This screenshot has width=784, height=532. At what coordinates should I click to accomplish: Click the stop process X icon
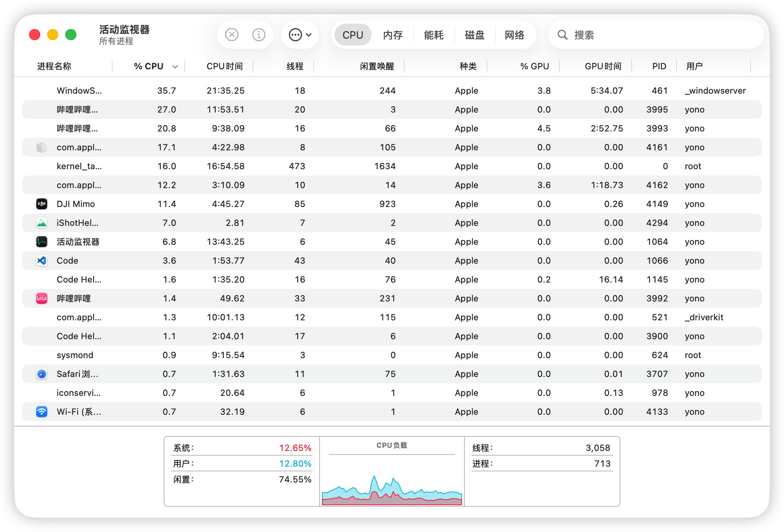pos(232,35)
